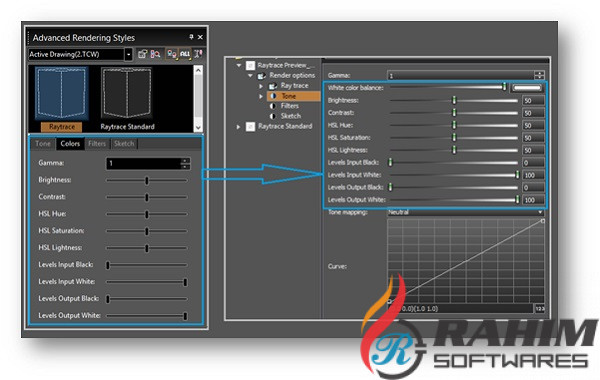600x380 pixels.
Task: Click the Gamma field in Tone properties pane
Action: click(x=461, y=76)
